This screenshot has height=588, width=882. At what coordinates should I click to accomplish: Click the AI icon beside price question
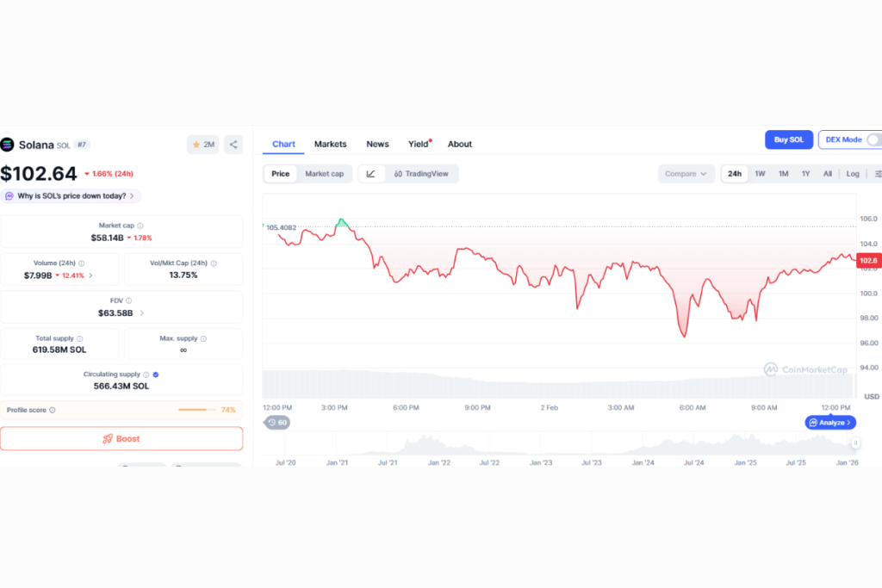[x=9, y=195]
